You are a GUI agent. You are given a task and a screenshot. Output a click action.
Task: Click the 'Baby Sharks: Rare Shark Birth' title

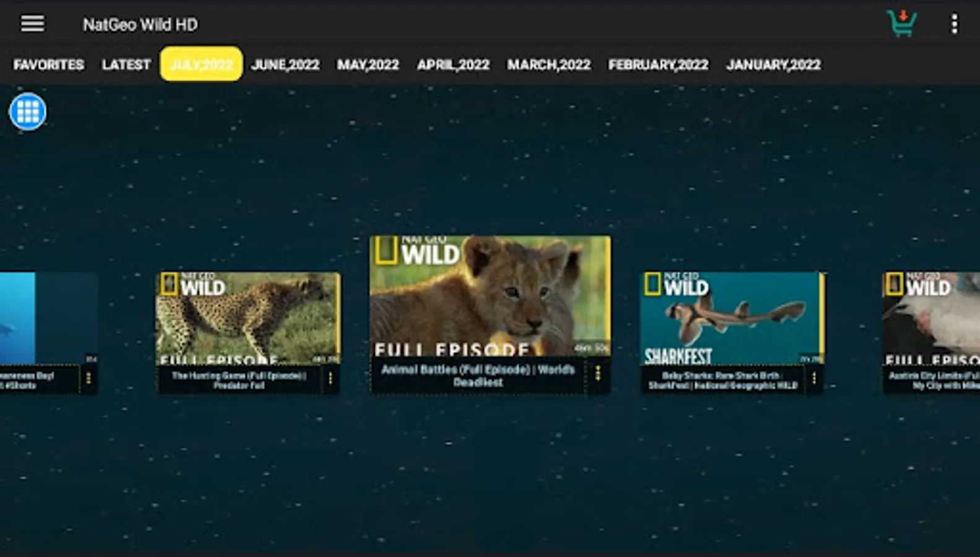(723, 380)
